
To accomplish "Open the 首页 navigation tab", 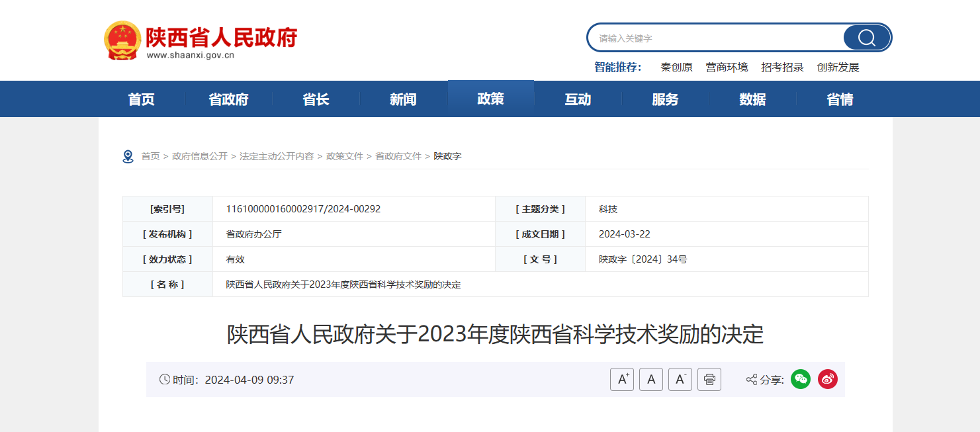I will click(142, 99).
